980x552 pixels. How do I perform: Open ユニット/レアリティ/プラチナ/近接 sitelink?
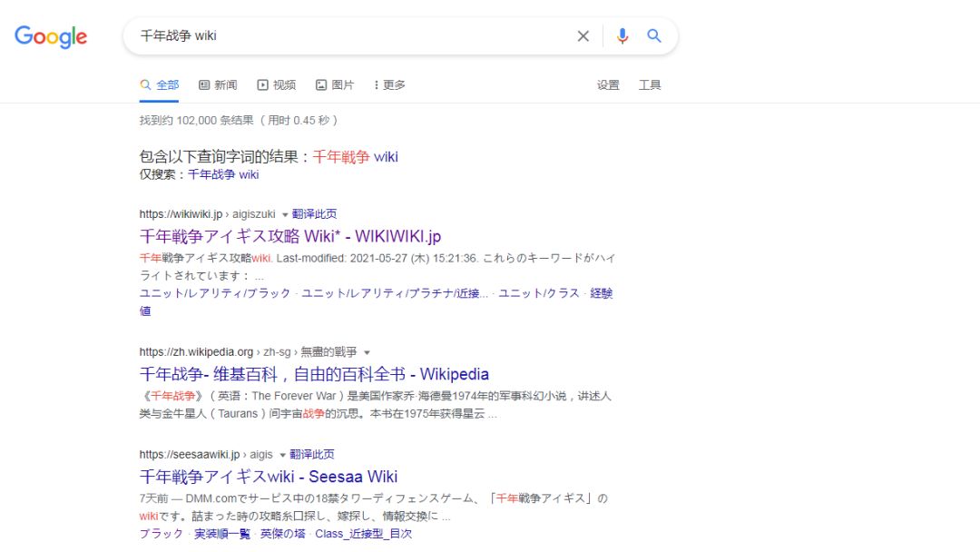[395, 293]
